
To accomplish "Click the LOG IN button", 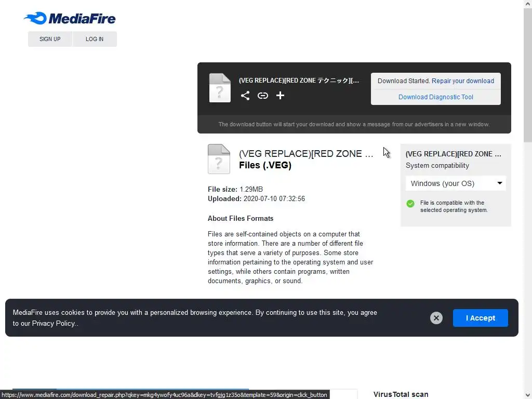I will pos(95,39).
